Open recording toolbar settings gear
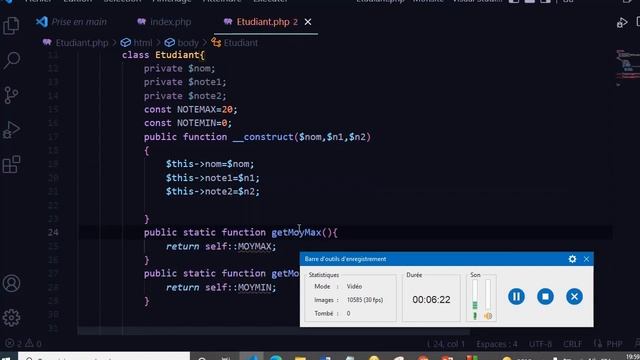This screenshot has width=640, height=360. click(x=572, y=259)
